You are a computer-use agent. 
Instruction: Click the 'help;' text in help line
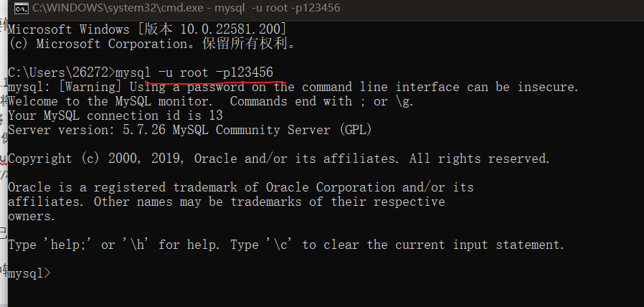[69, 245]
